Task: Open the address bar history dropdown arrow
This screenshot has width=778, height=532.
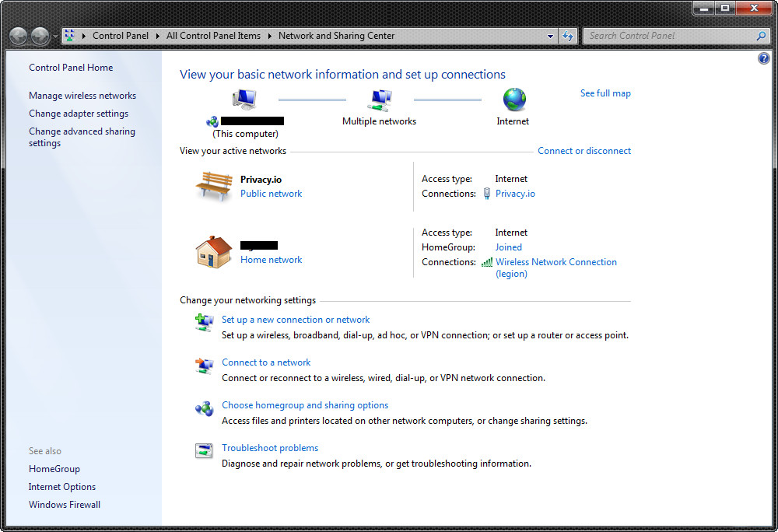Action: click(551, 36)
